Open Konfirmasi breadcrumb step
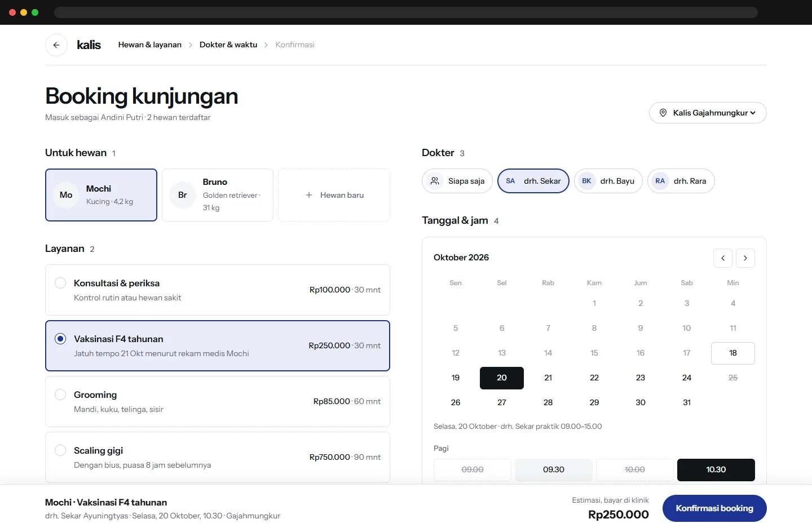The image size is (812, 532). (295, 45)
